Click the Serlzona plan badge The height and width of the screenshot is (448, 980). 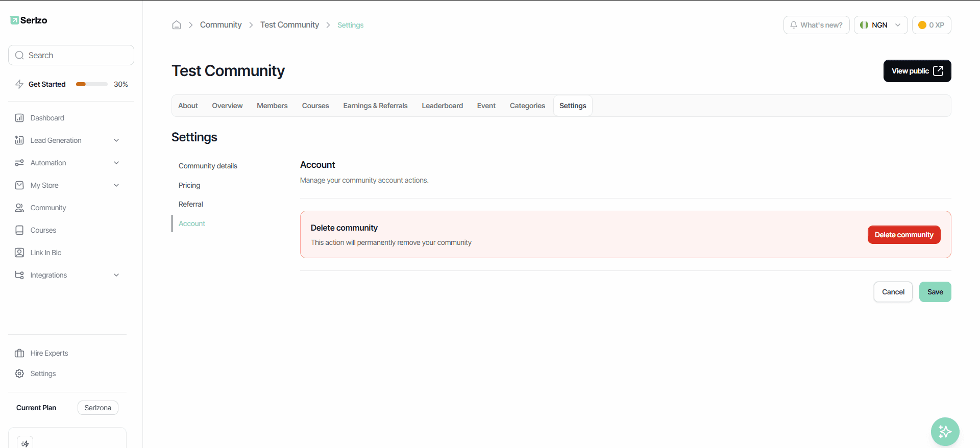[98, 408]
